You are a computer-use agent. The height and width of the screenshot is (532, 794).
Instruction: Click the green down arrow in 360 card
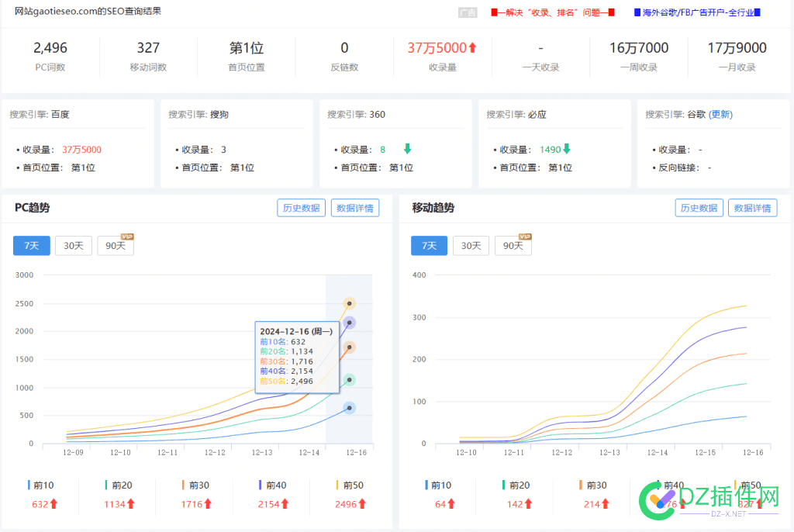tap(407, 148)
